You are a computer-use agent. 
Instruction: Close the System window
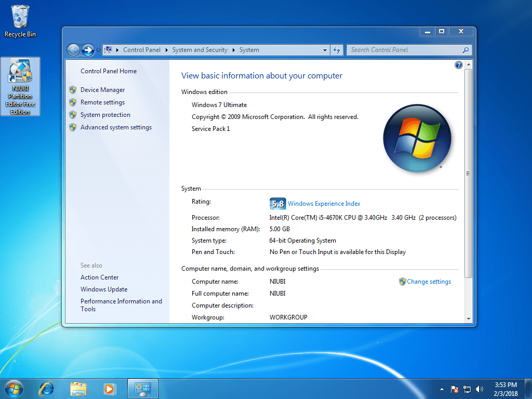(461, 32)
